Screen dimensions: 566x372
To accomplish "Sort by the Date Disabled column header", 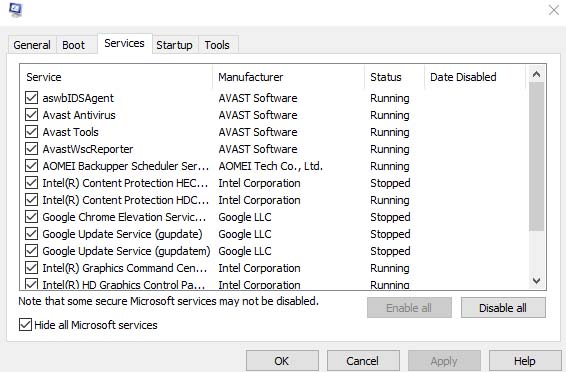I will tap(475, 77).
